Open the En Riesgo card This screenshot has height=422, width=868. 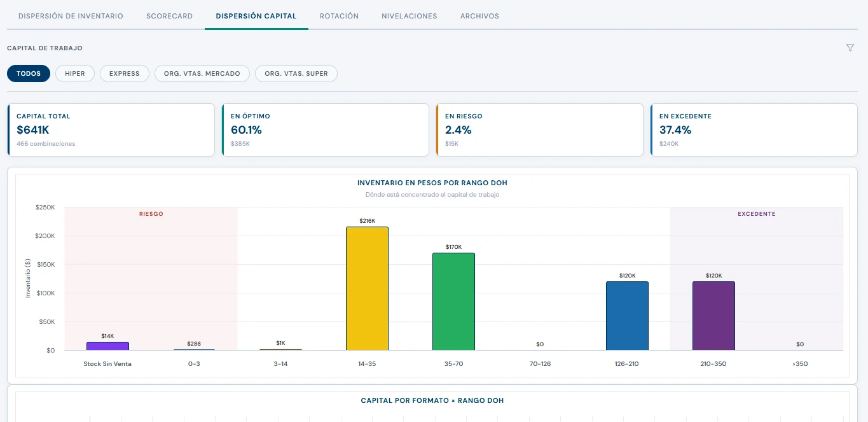tap(539, 130)
